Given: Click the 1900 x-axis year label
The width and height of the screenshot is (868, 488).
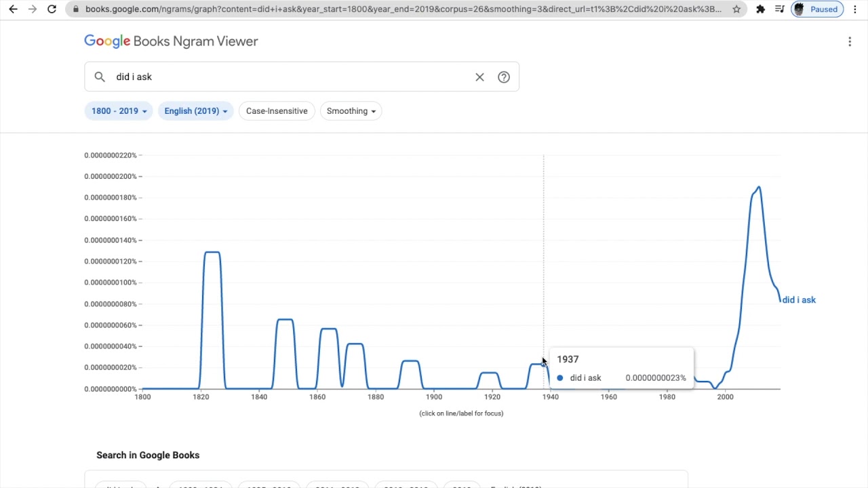Looking at the screenshot, I should [434, 397].
